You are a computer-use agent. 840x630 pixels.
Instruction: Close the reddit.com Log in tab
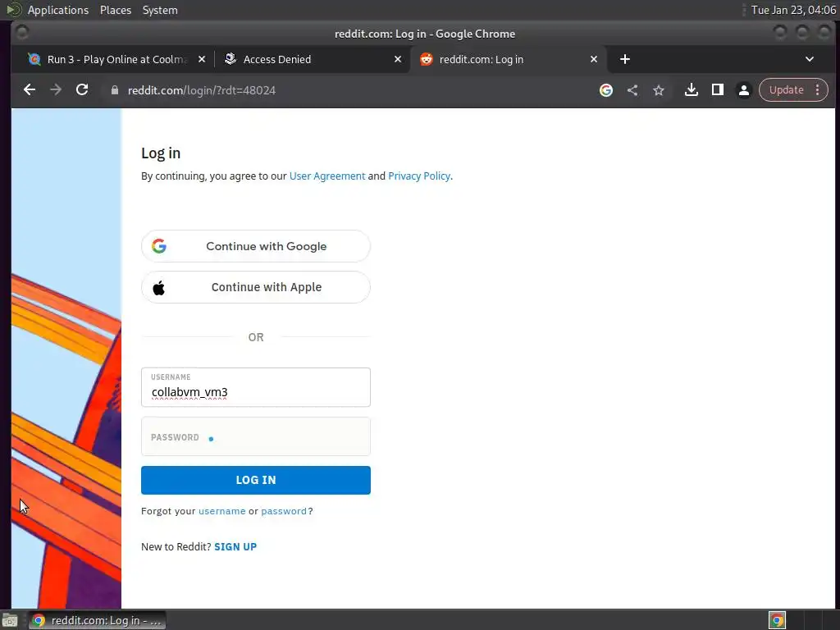[x=594, y=59]
